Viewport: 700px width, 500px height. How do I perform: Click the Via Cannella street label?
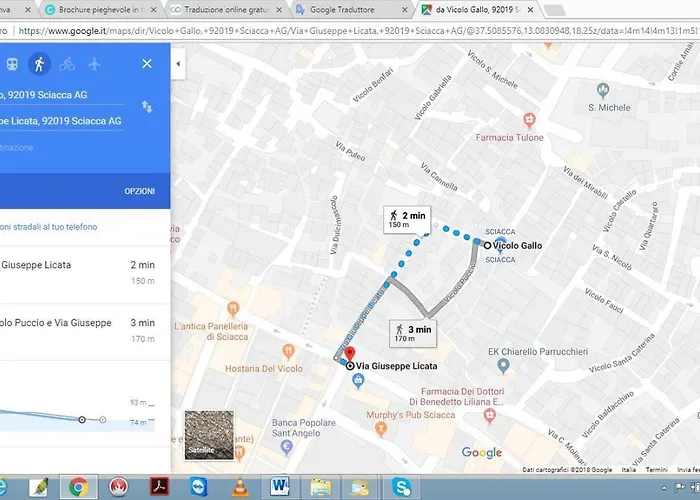pyautogui.click(x=439, y=176)
